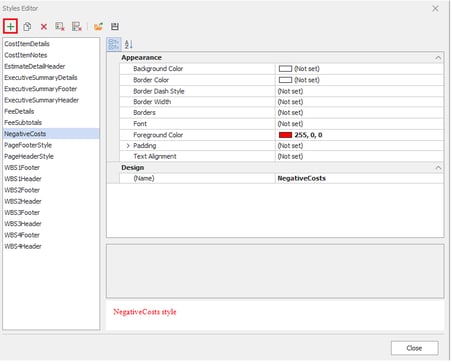Edit Border Width value
The width and height of the screenshot is (452, 364).
pyautogui.click(x=359, y=102)
